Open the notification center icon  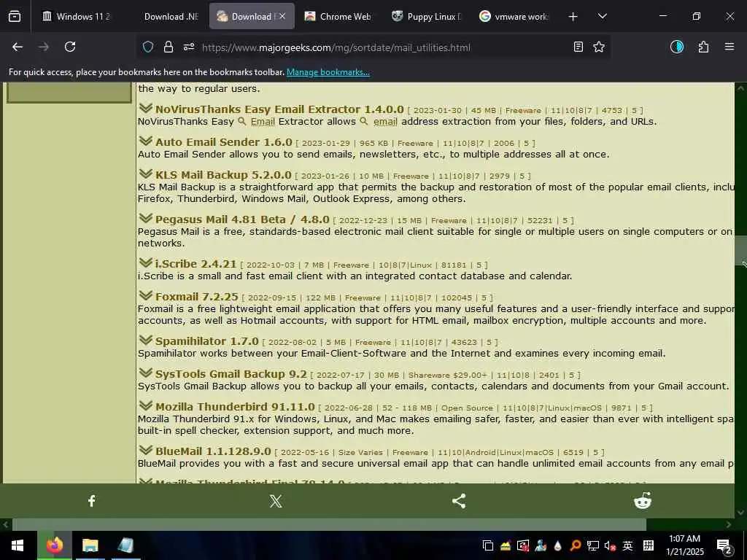click(724, 546)
